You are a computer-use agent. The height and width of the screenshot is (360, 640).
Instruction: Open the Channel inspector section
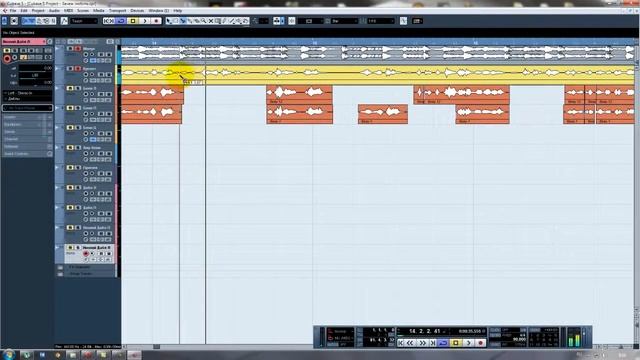pyautogui.click(x=26, y=139)
